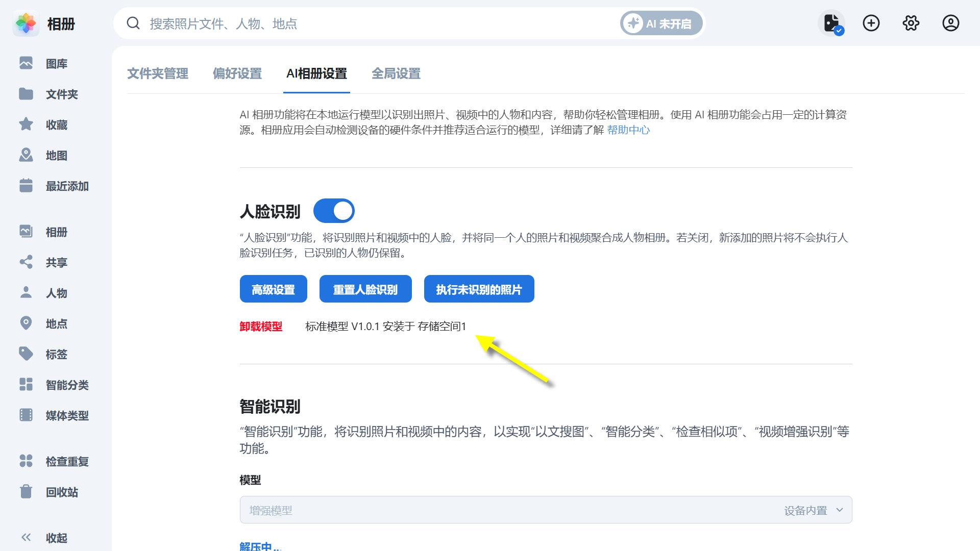This screenshot has width=980, height=551.
Task: Open the Recycle Bin (回收站)
Action: tap(61, 492)
